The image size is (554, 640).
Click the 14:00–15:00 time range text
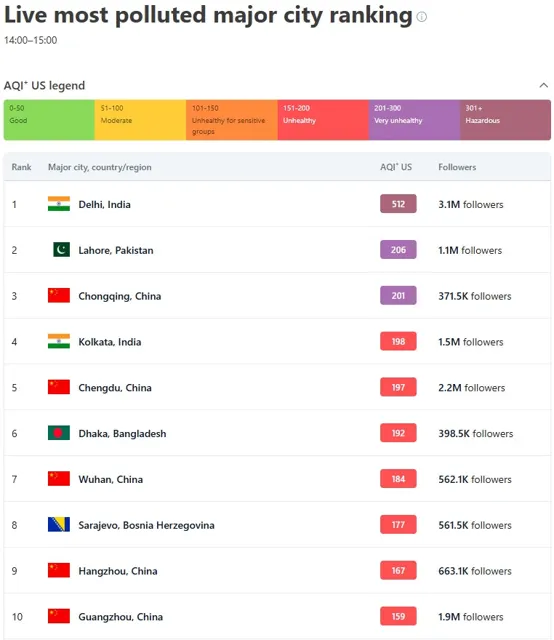pyautogui.click(x=31, y=40)
